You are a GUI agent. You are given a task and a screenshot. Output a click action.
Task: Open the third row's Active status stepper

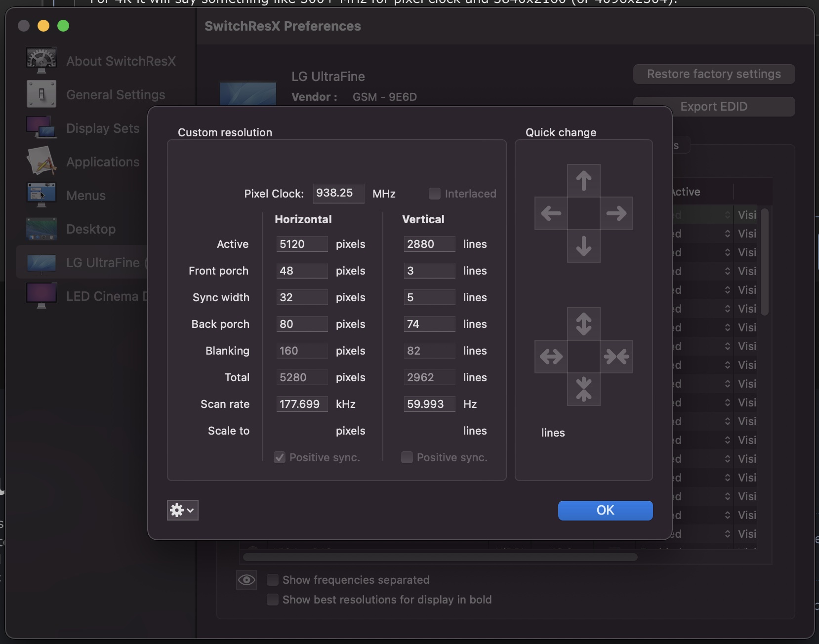click(x=728, y=252)
